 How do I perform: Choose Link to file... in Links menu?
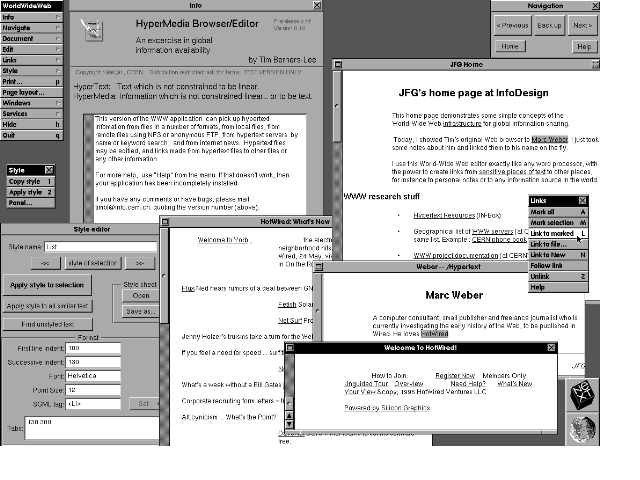click(558, 244)
